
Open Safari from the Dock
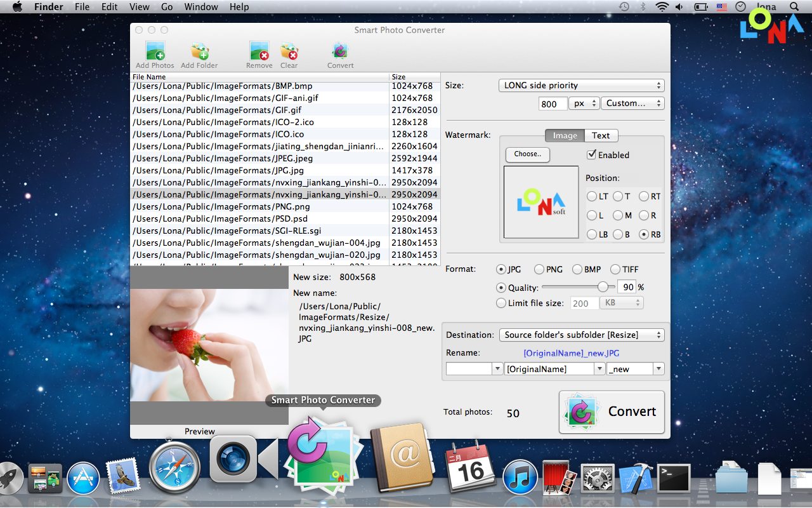[x=174, y=467]
